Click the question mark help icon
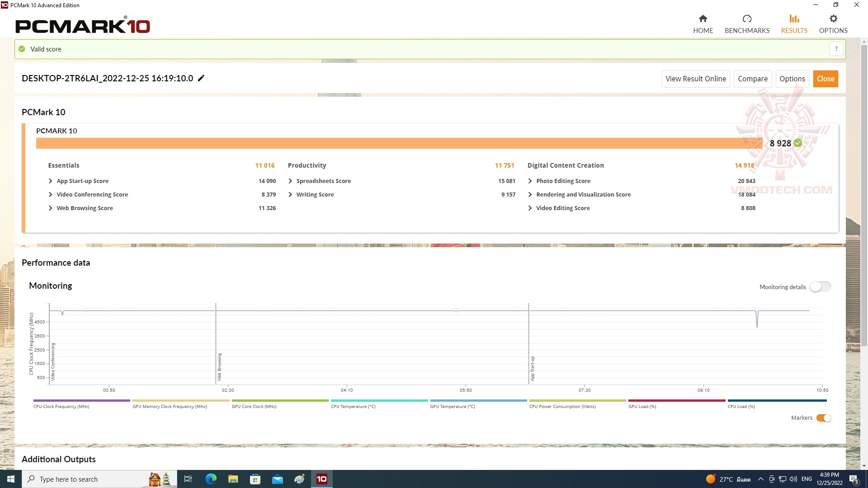 836,48
